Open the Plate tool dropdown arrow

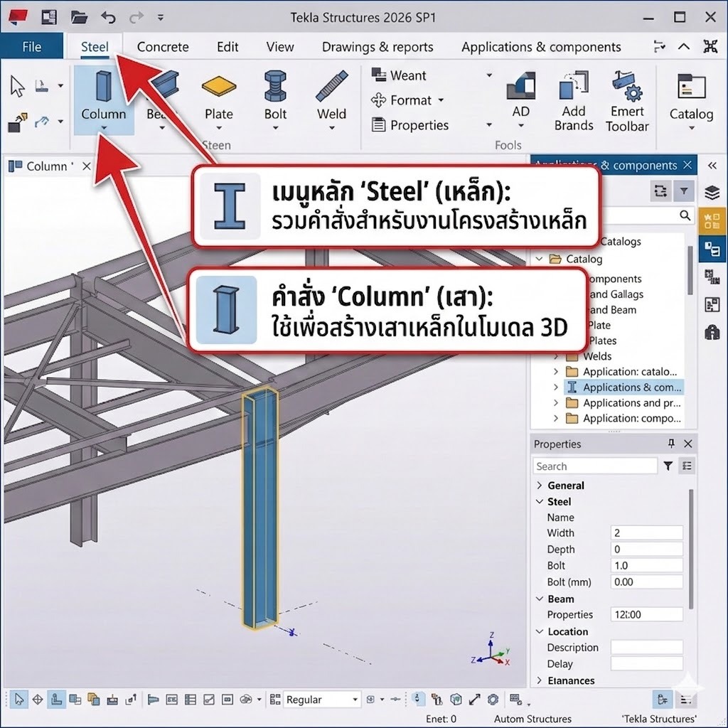tap(219, 128)
